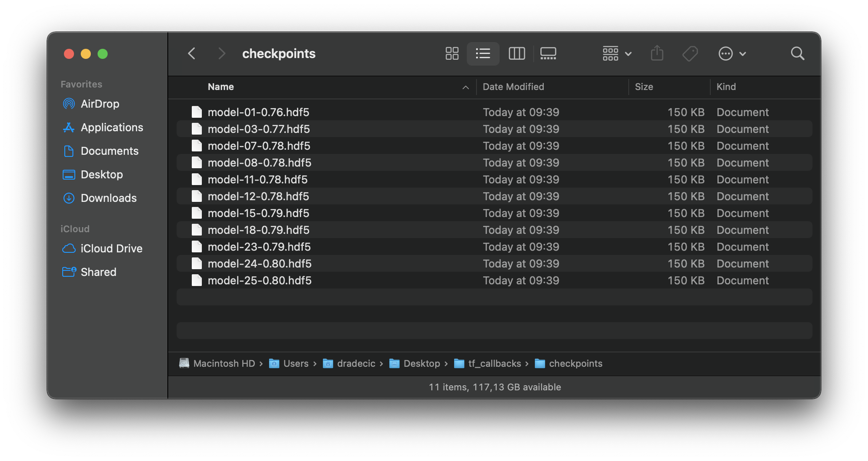Sort files by Date Modified column

(x=513, y=87)
